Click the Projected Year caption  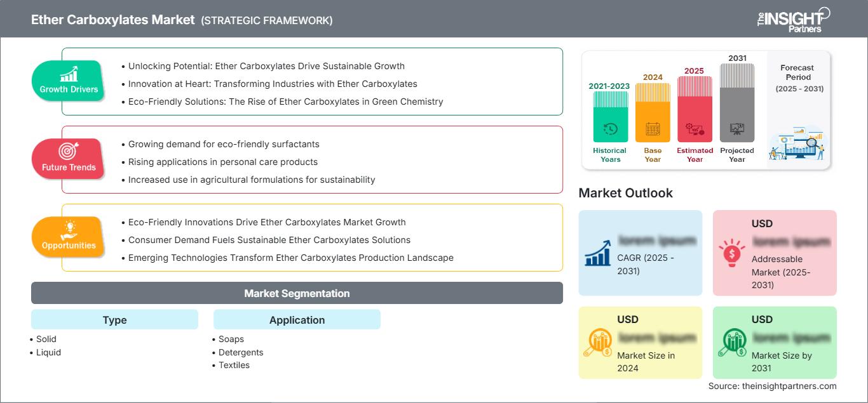click(737, 155)
